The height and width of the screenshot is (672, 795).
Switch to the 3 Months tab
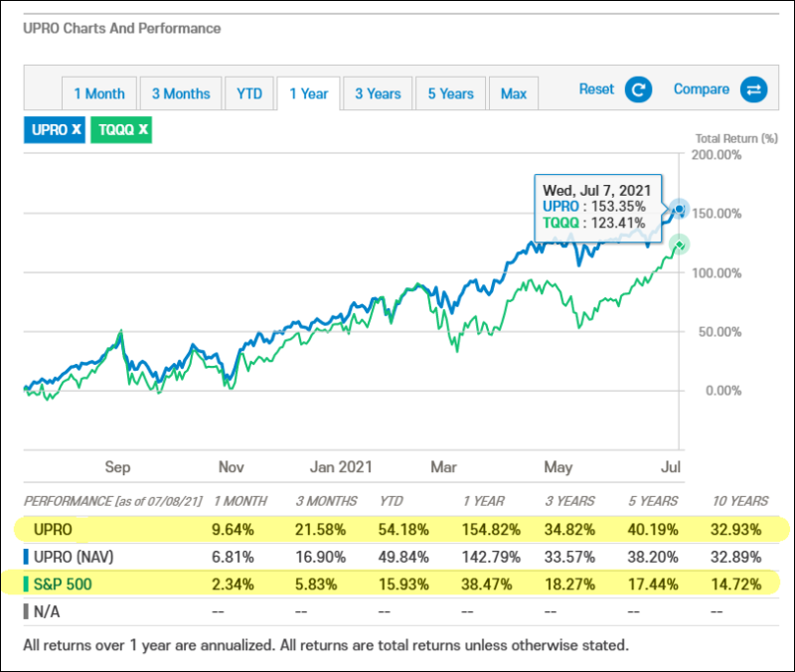181,93
